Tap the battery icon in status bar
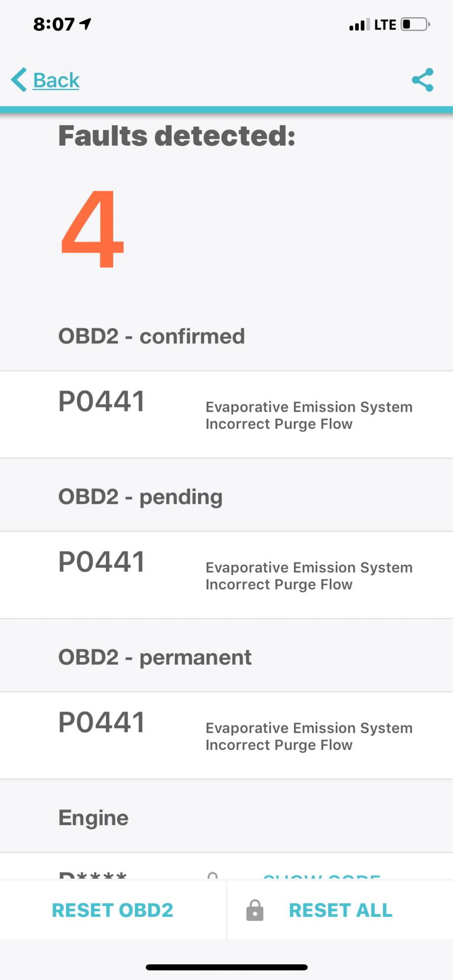 (x=415, y=24)
